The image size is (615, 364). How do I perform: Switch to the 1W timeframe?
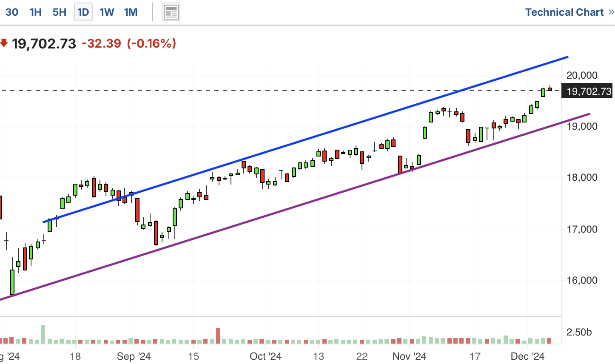click(107, 12)
